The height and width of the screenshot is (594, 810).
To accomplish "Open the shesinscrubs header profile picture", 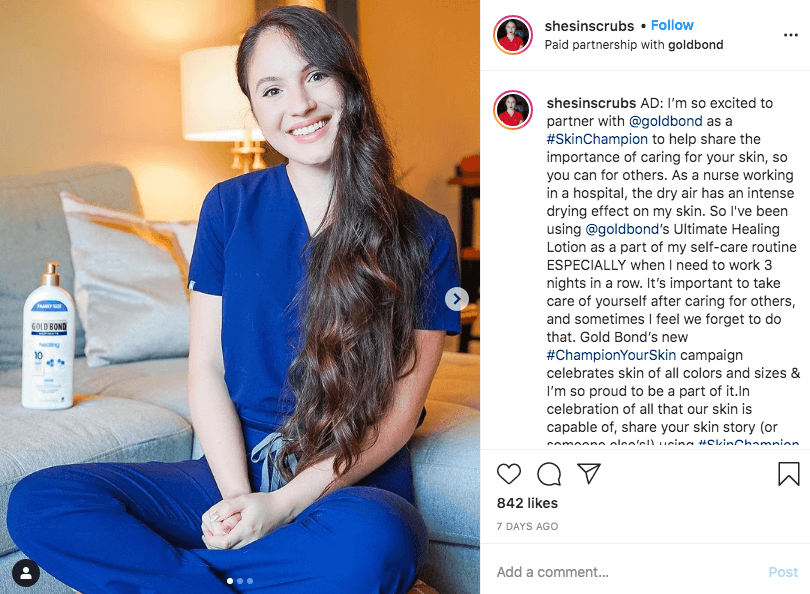I will 513,35.
